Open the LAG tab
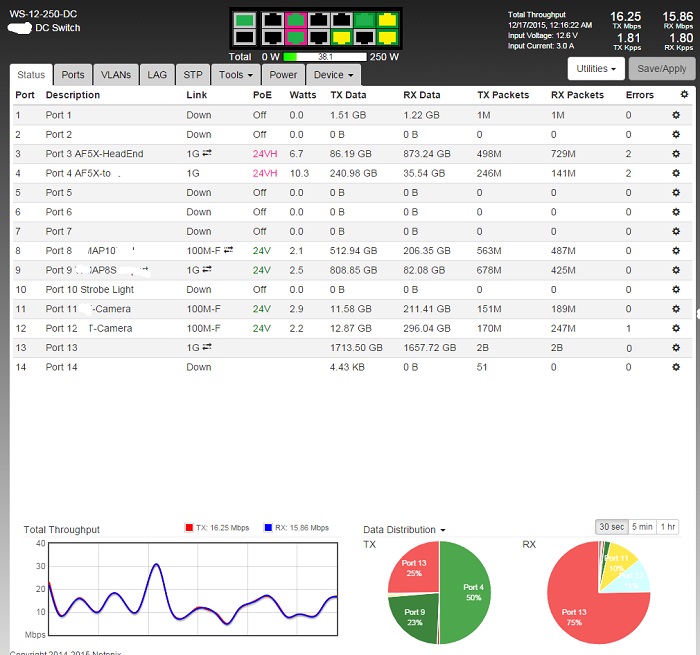Viewport: 700px width, 655px height. pos(157,75)
